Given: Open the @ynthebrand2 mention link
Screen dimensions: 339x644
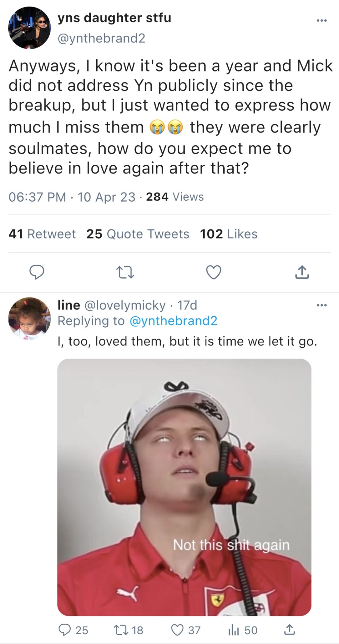Looking at the screenshot, I should tap(173, 321).
